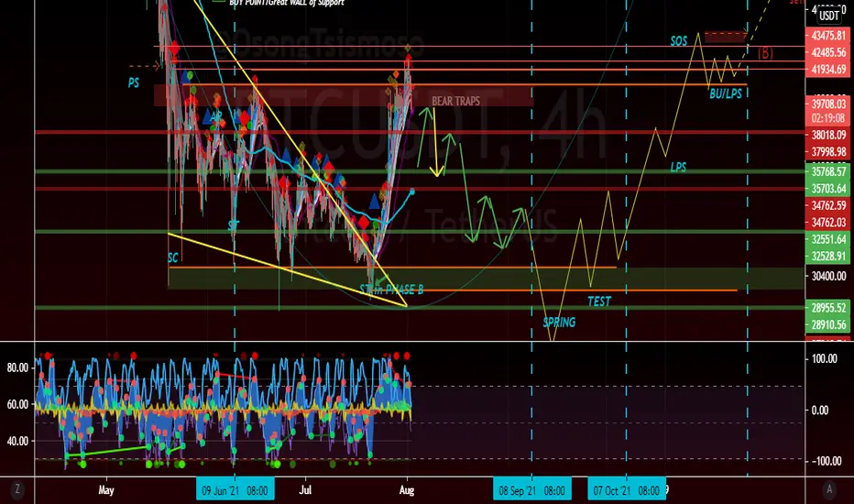The image size is (854, 504).
Task: Select the 38018.09 price label
Action: 829,135
